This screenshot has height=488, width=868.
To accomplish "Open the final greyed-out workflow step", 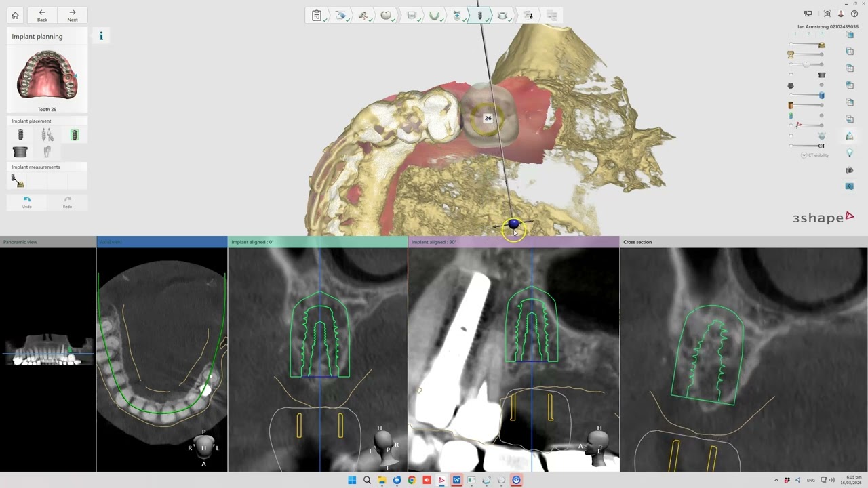I will [x=552, y=15].
